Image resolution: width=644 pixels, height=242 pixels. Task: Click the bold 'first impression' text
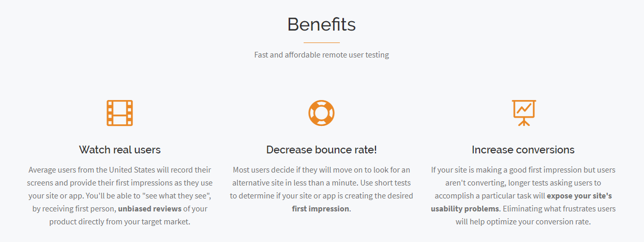pos(320,209)
